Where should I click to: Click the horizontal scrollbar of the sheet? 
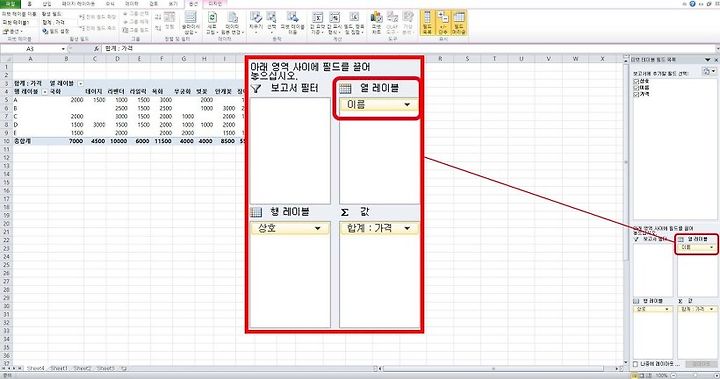coord(493,368)
